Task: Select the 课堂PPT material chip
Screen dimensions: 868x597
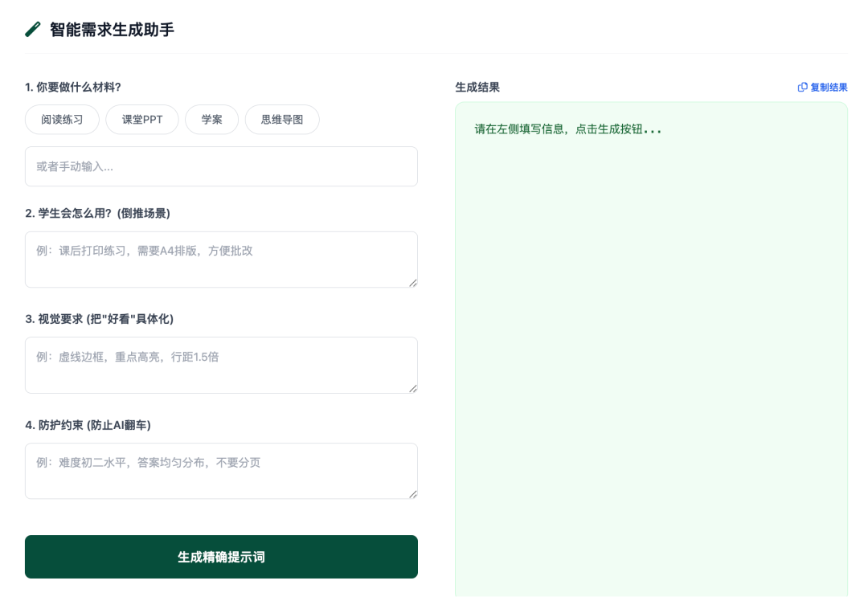Action: (x=141, y=119)
